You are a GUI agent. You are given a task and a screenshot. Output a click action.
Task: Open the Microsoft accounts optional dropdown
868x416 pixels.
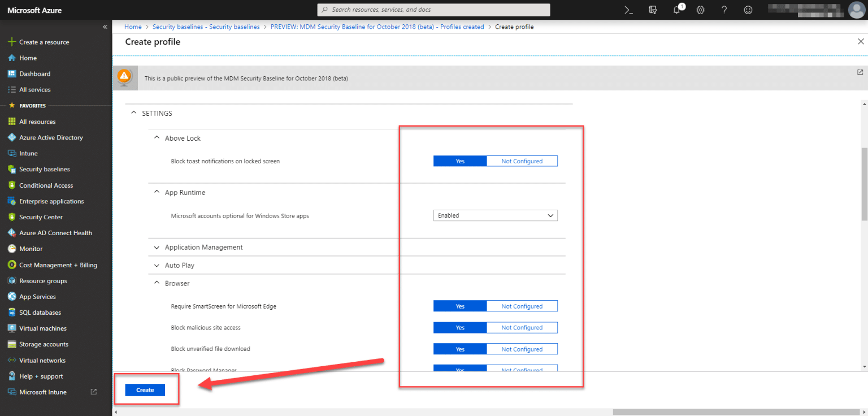(x=495, y=215)
